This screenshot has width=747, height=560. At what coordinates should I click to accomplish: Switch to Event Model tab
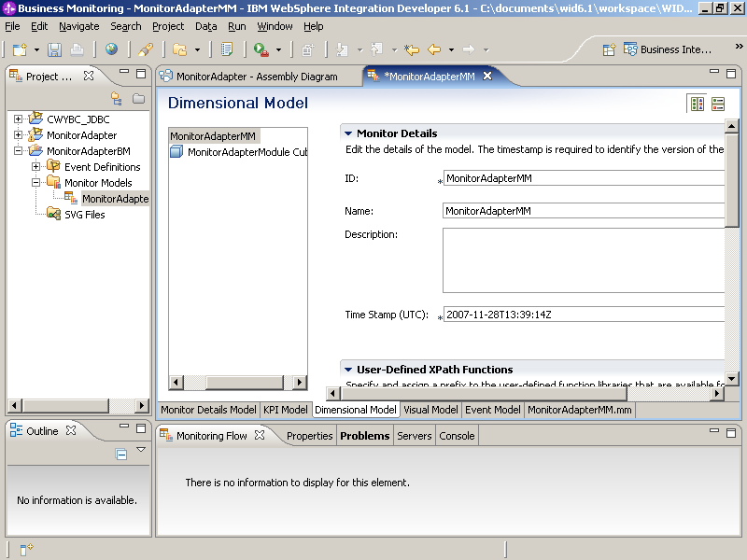pyautogui.click(x=493, y=410)
